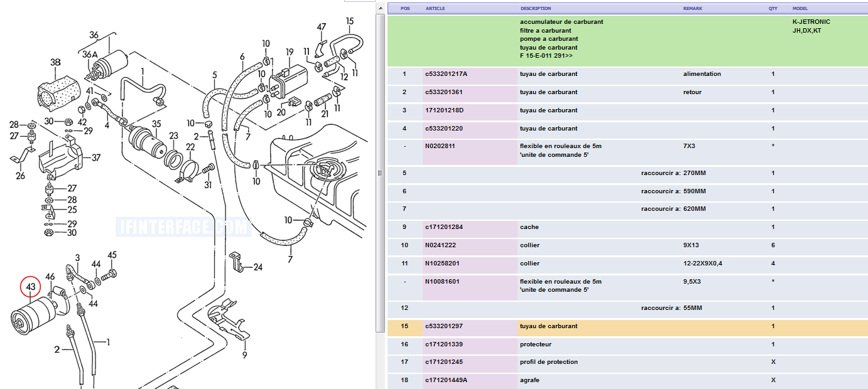Open article c533201361
The height and width of the screenshot is (389, 868).
(x=444, y=92)
